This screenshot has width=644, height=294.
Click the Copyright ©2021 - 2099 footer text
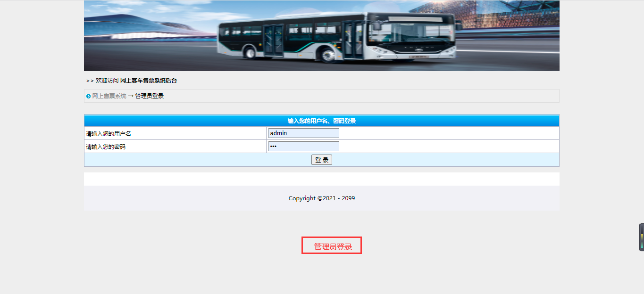coord(322,198)
